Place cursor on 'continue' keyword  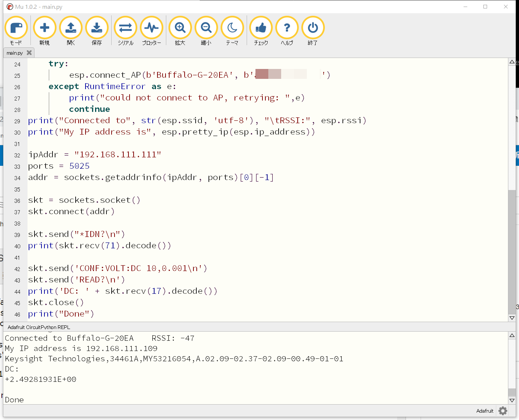[90, 109]
